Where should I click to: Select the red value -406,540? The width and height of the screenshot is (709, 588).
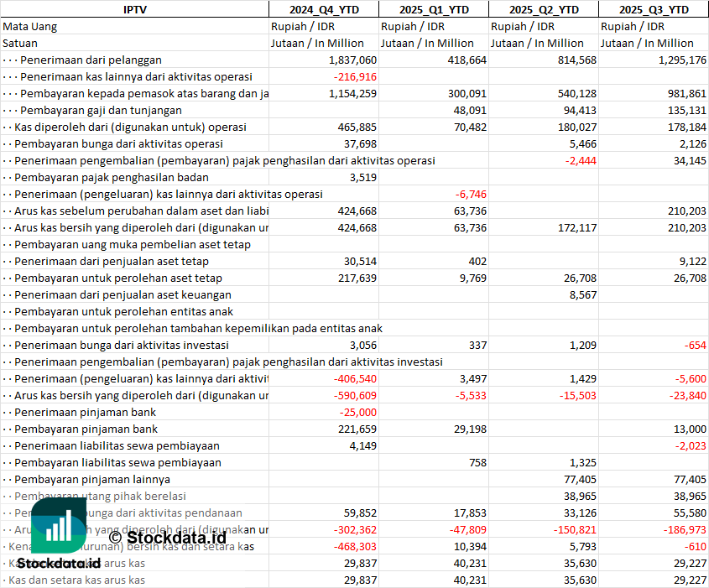pyautogui.click(x=355, y=379)
